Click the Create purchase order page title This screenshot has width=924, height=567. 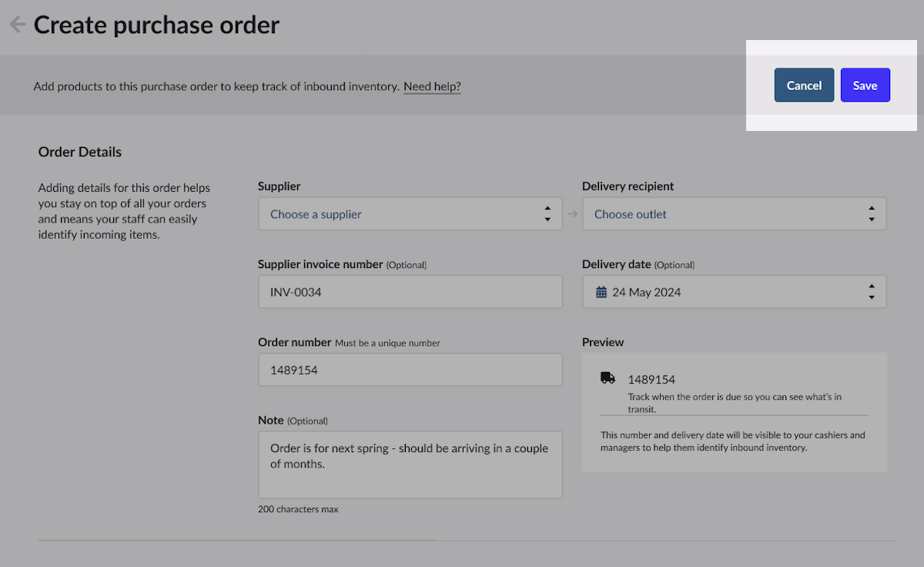[156, 25]
